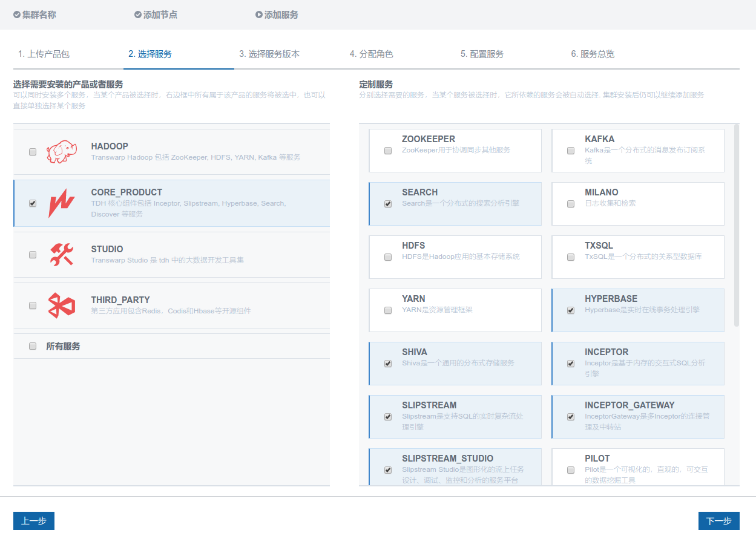Click the ZOOKEEPER service title
This screenshot has width=756, height=539.
click(x=429, y=139)
